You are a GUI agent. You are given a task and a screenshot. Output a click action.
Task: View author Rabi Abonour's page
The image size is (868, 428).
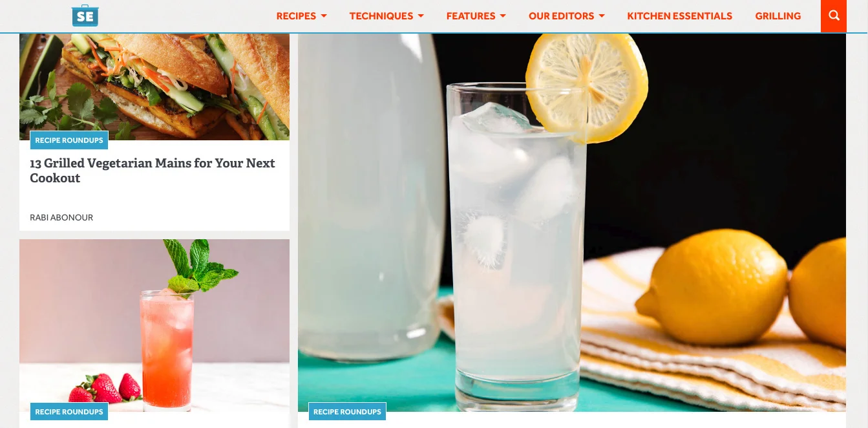61,218
